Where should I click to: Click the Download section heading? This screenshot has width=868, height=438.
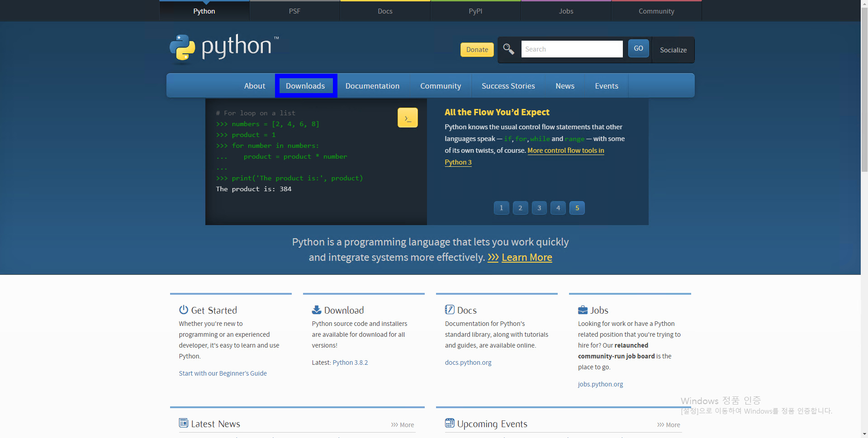(x=344, y=310)
